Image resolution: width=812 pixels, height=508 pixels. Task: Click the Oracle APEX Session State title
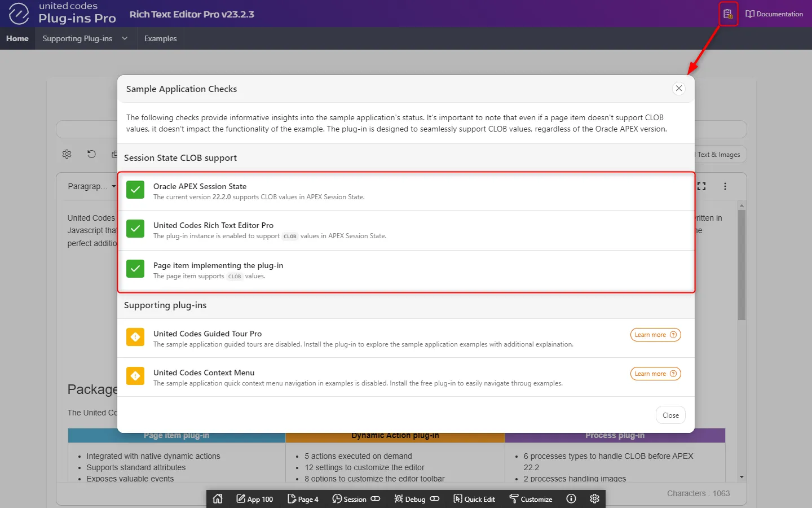tap(200, 186)
